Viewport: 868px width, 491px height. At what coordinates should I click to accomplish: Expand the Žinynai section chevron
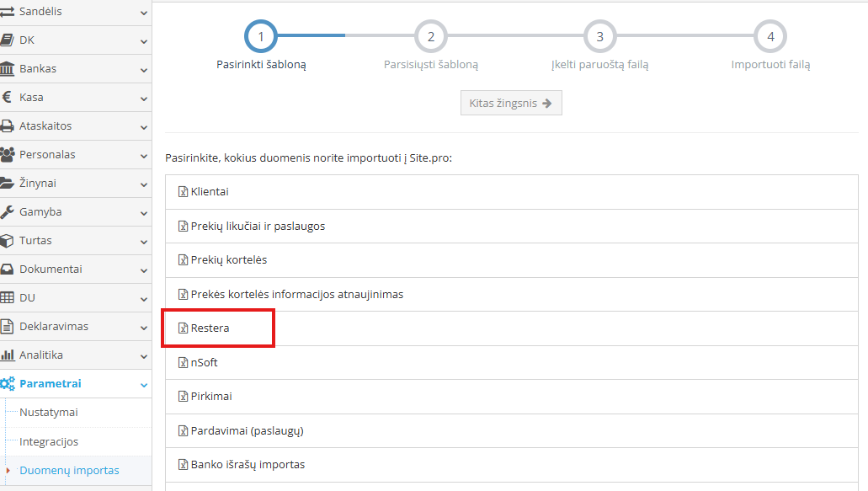coord(144,185)
